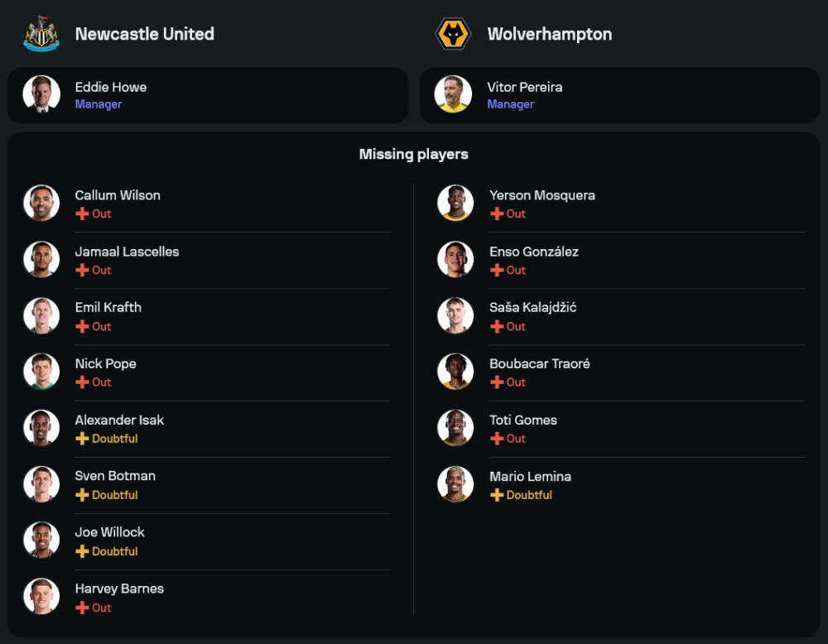Screen dimensions: 828x644
Task: Open the Wolverhampton team link
Action: [x=550, y=34]
